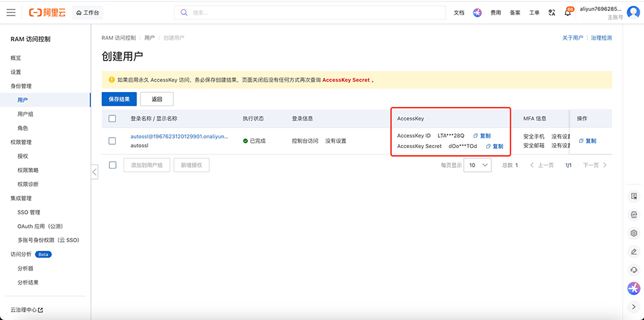Screen dimensions: 644x320
Task: Toggle the checkbox beside 添加到用户组
Action: click(x=113, y=165)
